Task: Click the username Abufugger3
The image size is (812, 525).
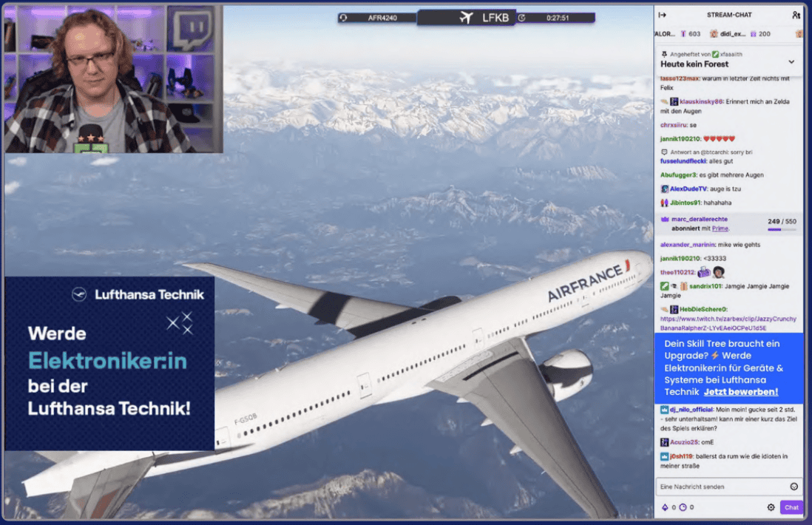Action: tap(678, 175)
